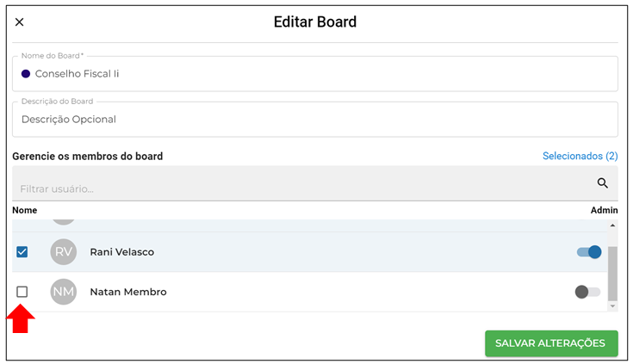Click the member list scroll down arrow

click(x=612, y=306)
